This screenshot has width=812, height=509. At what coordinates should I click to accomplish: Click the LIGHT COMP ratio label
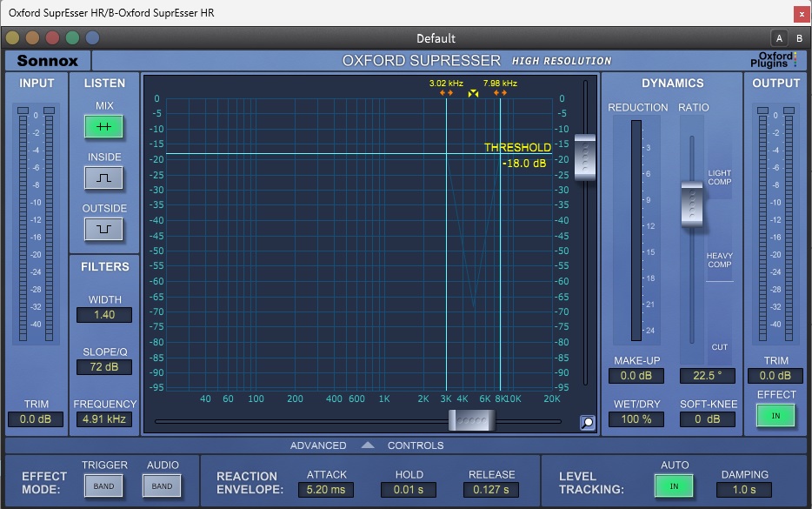(x=720, y=177)
